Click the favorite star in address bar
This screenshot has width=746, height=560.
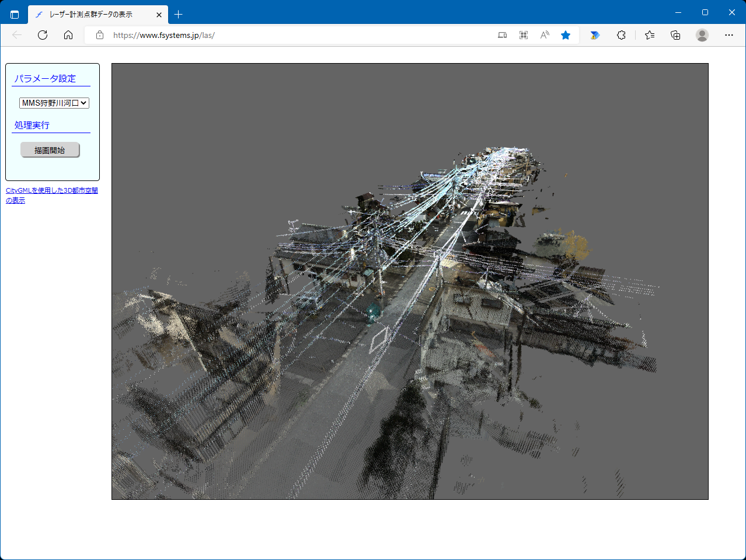[565, 35]
